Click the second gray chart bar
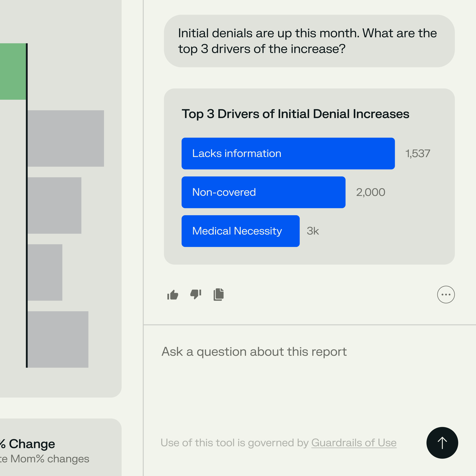The width and height of the screenshot is (476, 476). [54, 205]
